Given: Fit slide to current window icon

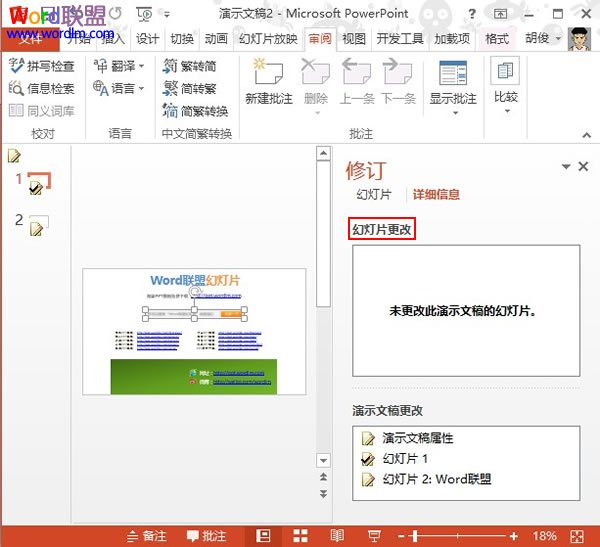Looking at the screenshot, I should click(577, 536).
